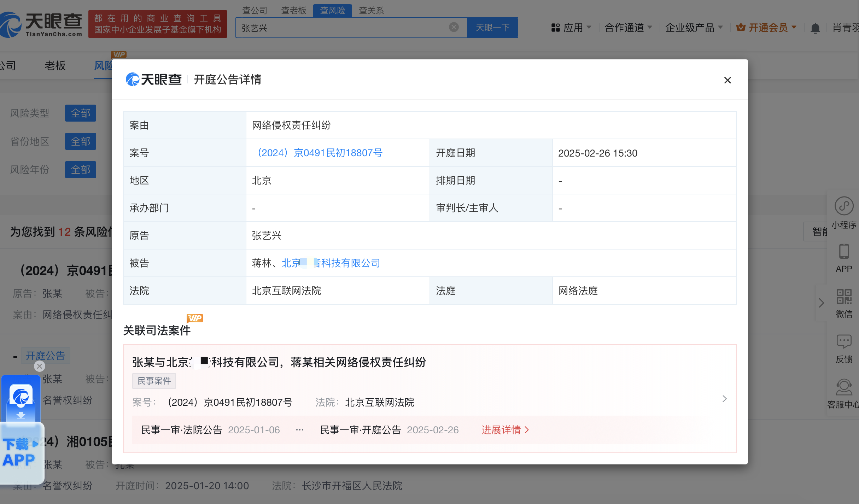
Task: Click the 民事案件 tag
Action: pos(154,381)
